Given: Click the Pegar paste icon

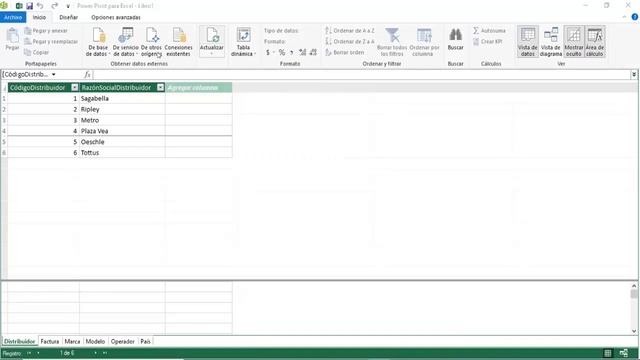Looking at the screenshot, I should (x=12, y=40).
